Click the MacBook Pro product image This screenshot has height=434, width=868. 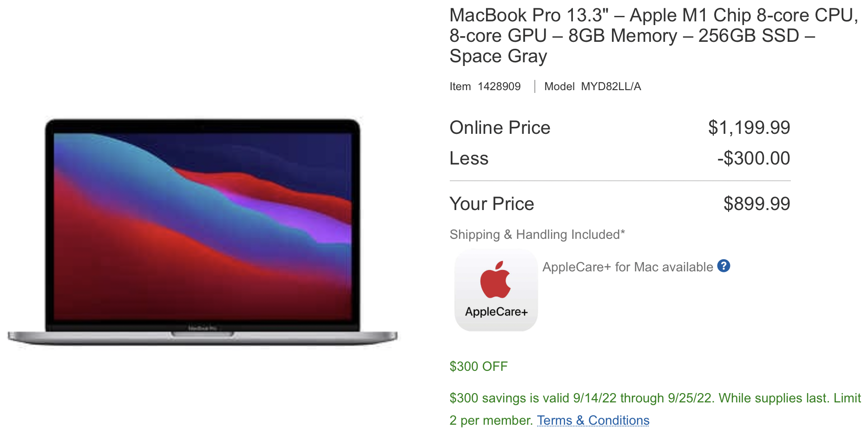pyautogui.click(x=203, y=232)
